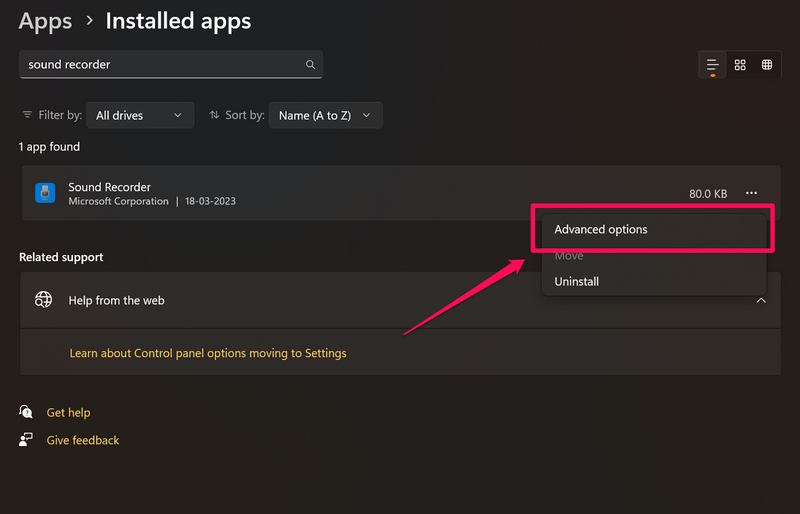This screenshot has width=800, height=514.
Task: Click the Sound Recorder app icon
Action: (45, 193)
